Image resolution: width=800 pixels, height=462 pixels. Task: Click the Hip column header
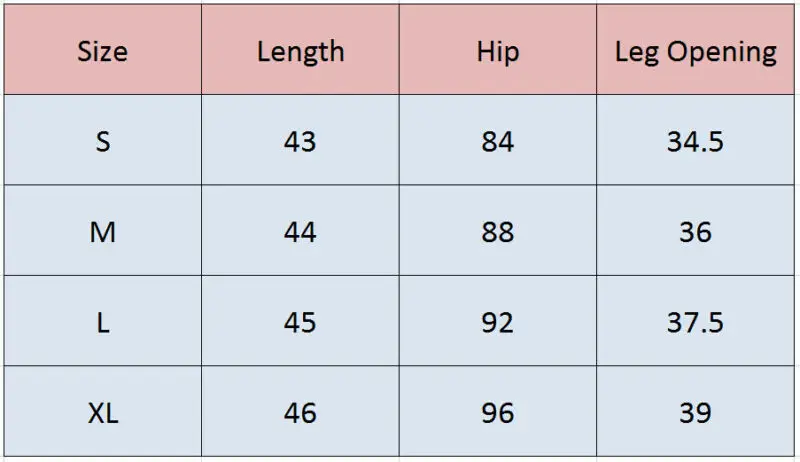[497, 52]
